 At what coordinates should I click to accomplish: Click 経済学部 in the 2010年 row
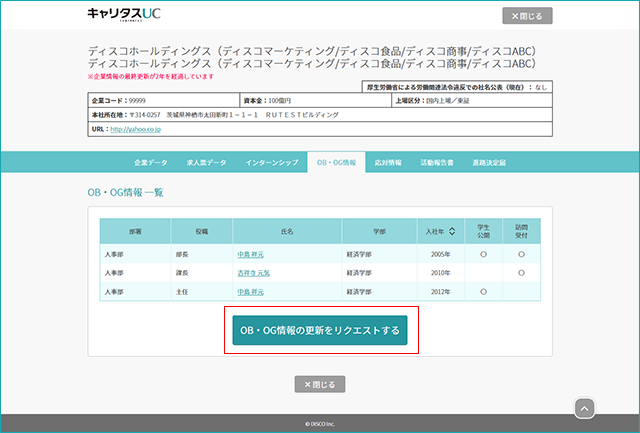pyautogui.click(x=359, y=273)
